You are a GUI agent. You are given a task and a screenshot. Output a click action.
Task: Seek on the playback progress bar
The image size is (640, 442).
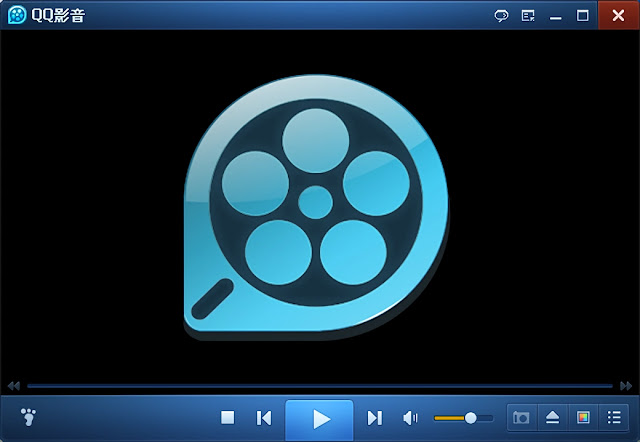(x=320, y=386)
